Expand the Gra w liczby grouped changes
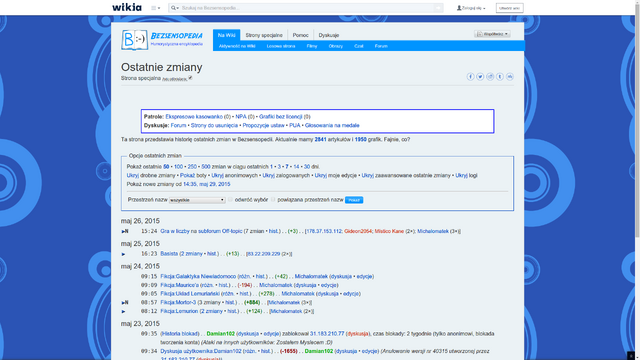640x360 pixels. tap(123, 231)
